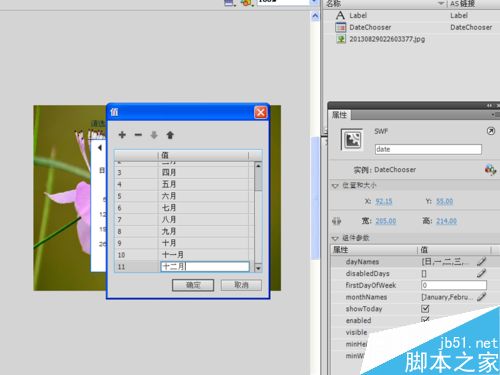The image size is (500, 375).
Task: Select the 九月 row
Action: (184, 231)
